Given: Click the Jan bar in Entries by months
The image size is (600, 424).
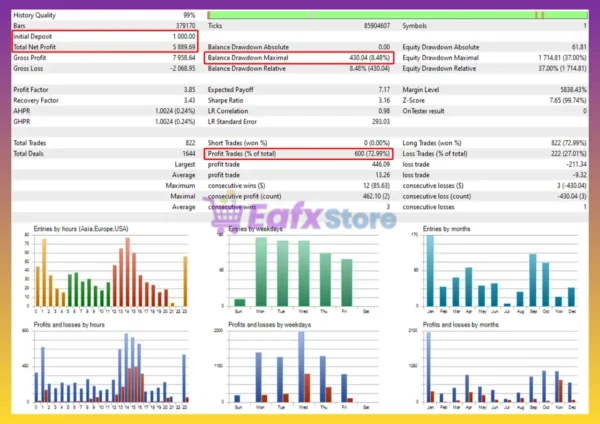Looking at the screenshot, I should [x=430, y=271].
